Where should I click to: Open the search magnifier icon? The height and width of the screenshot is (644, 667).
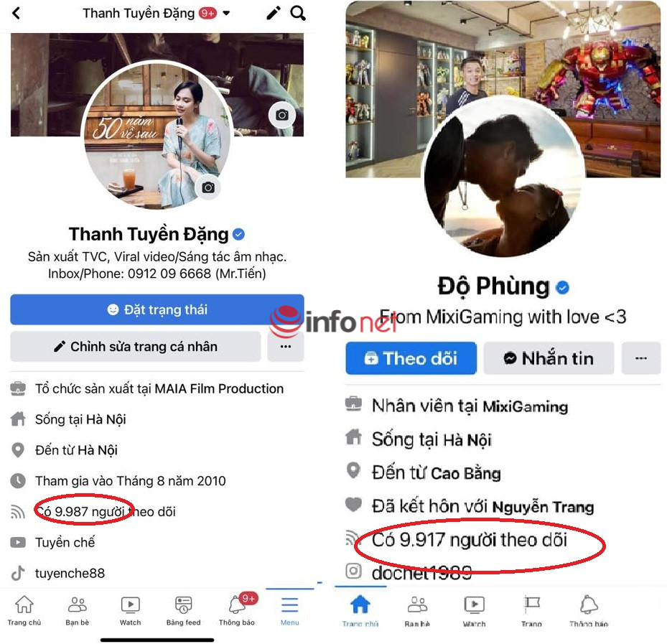(x=298, y=13)
